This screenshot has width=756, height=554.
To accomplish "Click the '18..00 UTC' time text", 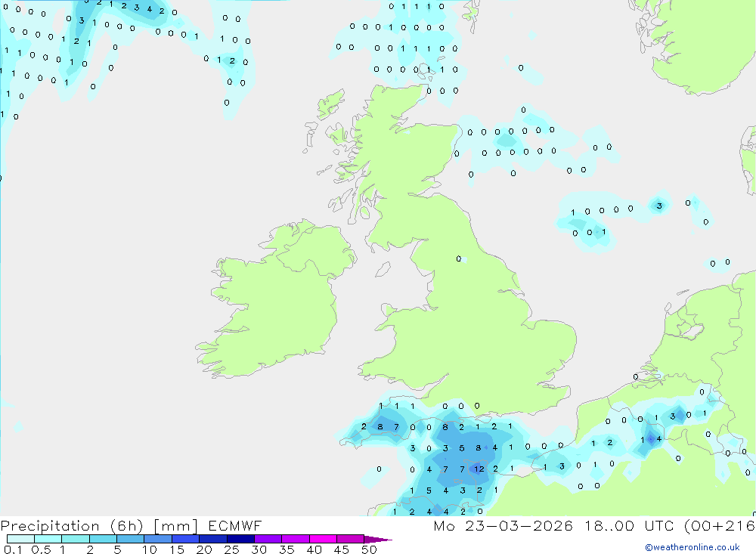I will coord(629,525).
